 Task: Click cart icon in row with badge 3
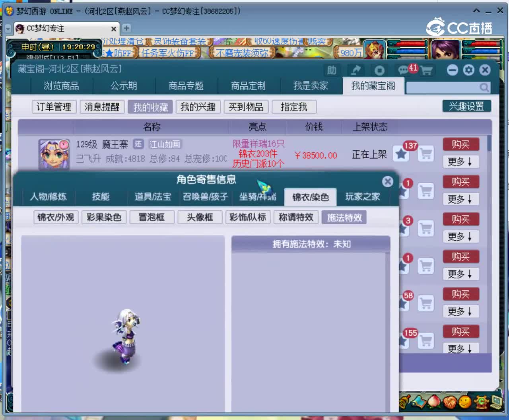pos(425,228)
